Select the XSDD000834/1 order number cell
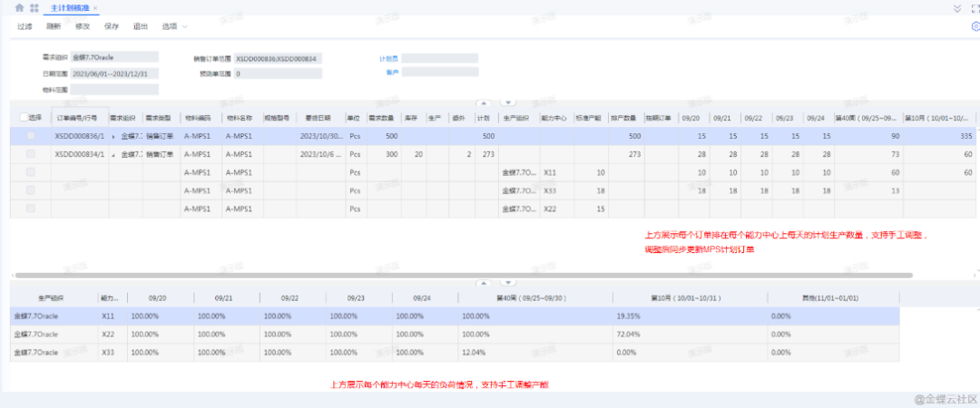980x408 pixels. (x=80, y=154)
